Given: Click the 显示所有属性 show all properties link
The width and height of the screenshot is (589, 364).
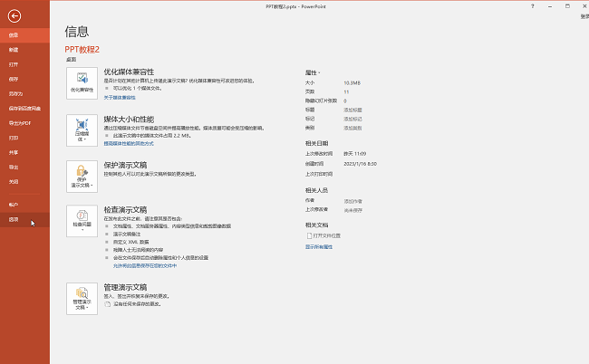Looking at the screenshot, I should (x=319, y=247).
